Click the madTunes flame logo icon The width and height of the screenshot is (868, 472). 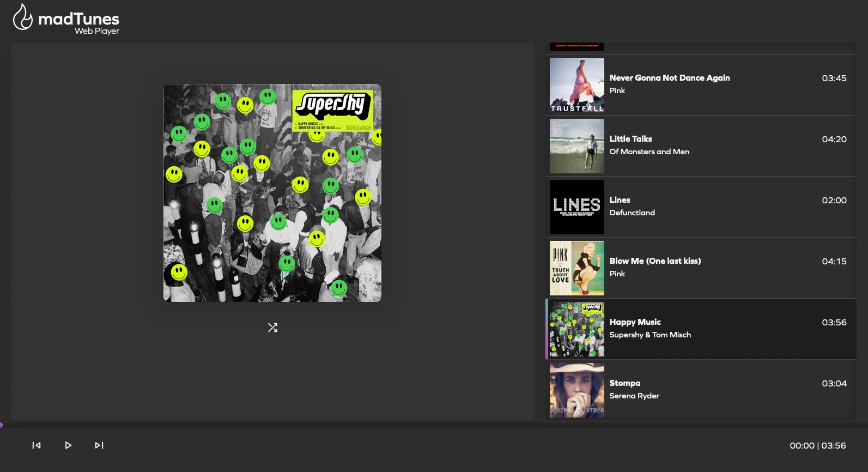(23, 17)
